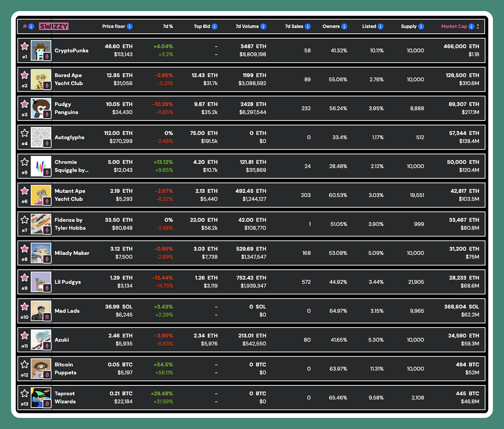This screenshot has height=429, width=504.
Task: Click the 46.60 ETH price floor
Action: click(x=119, y=46)
